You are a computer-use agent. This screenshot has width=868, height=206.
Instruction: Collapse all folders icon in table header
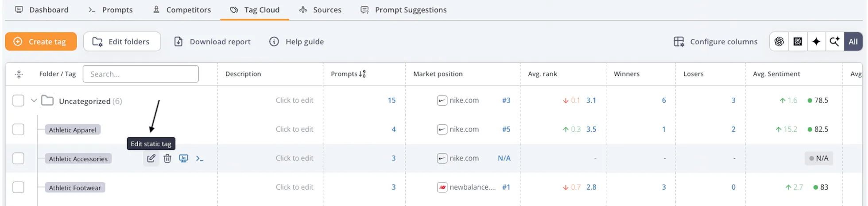(x=19, y=74)
